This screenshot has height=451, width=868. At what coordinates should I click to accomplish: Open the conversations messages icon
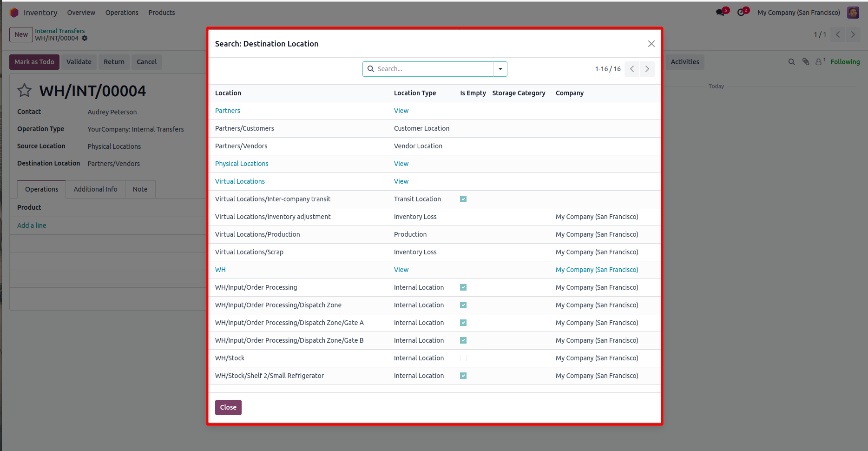pyautogui.click(x=721, y=13)
